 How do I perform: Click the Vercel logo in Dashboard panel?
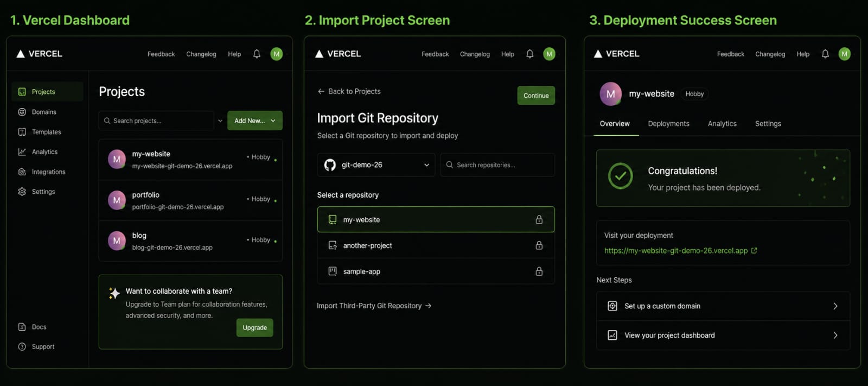click(39, 54)
